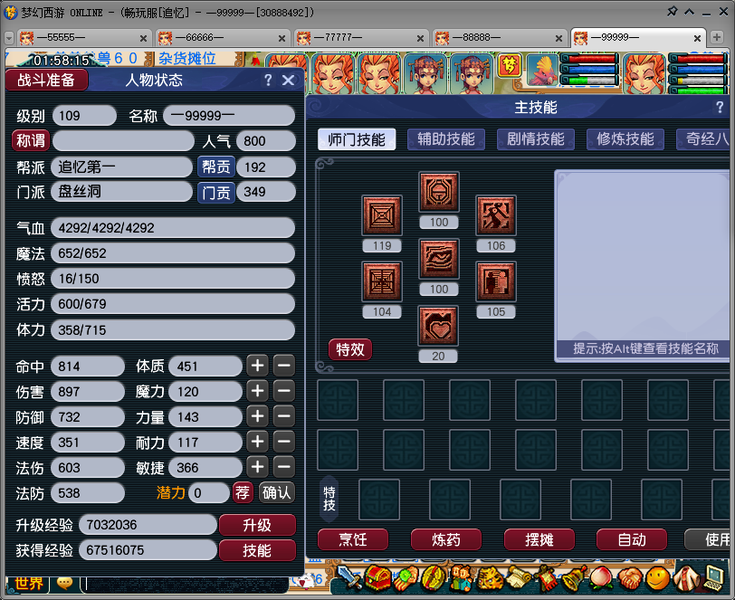Open the paper scroll quest icon
The width and height of the screenshot is (735, 600).
click(518, 578)
